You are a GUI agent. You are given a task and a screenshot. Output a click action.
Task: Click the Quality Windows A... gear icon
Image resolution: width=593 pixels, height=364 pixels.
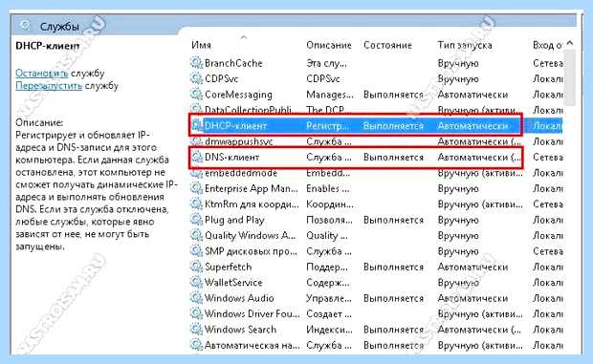click(x=196, y=235)
